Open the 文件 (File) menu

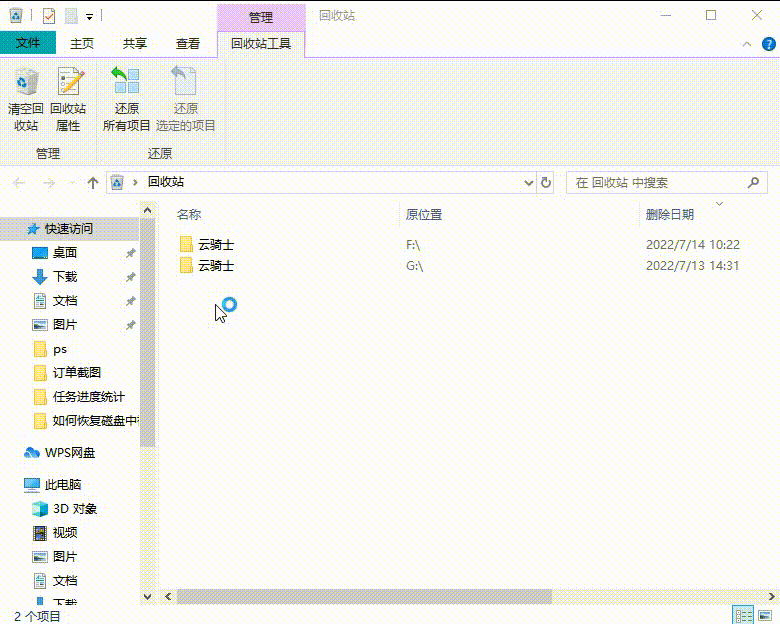[x=28, y=43]
